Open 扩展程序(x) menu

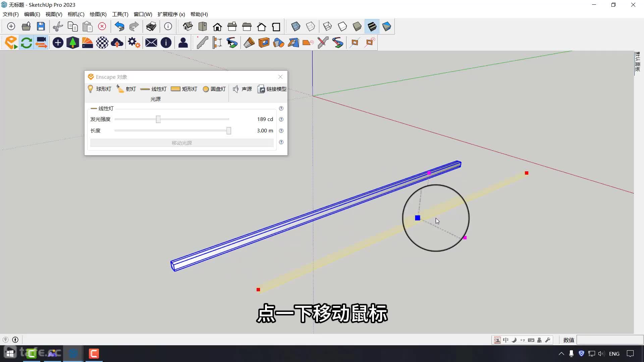pos(171,14)
